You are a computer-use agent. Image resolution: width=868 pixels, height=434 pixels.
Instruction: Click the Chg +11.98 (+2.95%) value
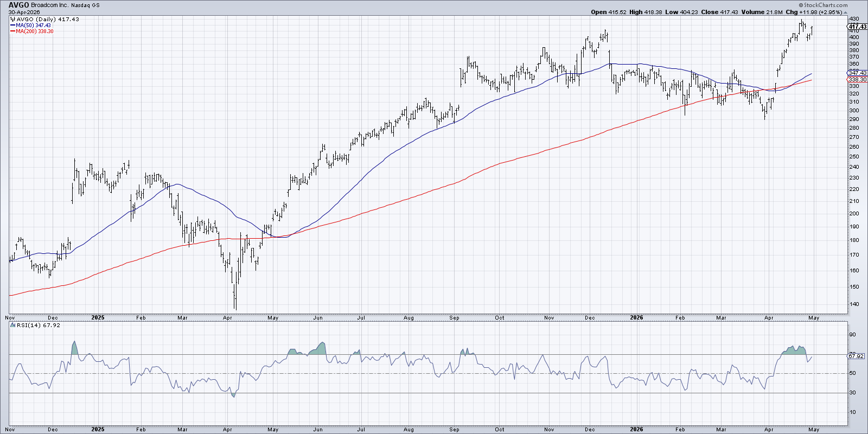[820, 12]
